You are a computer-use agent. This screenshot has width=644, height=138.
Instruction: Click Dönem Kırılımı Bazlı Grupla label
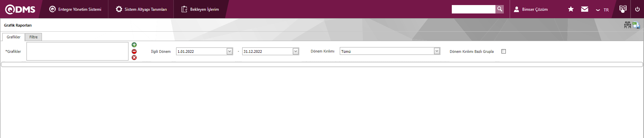tap(472, 51)
